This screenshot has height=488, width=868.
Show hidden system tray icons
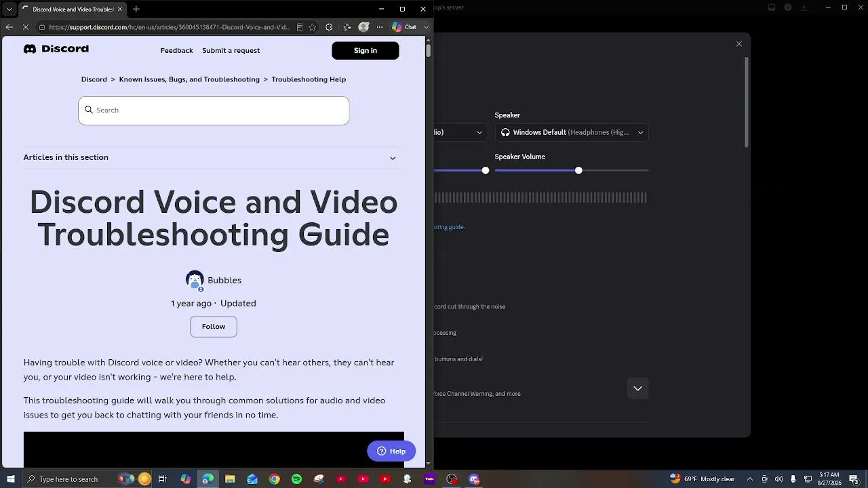[x=750, y=479]
